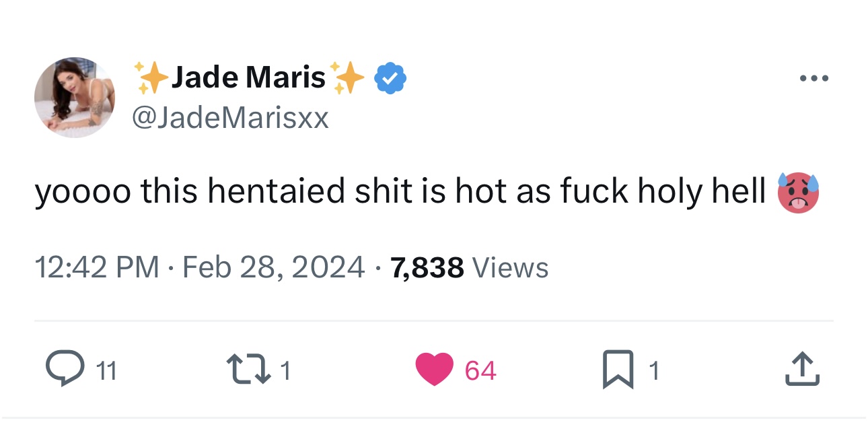Toggle the bookmark icon on this post
868x437 pixels.
tap(619, 370)
